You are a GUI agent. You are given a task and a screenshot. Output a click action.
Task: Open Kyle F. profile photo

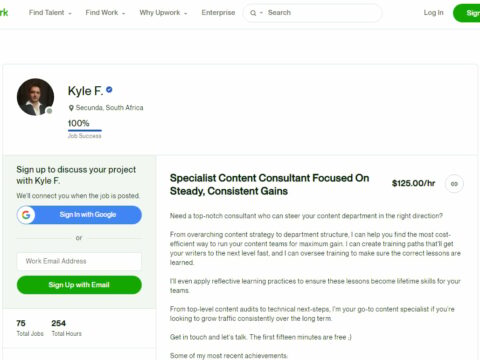[35, 97]
